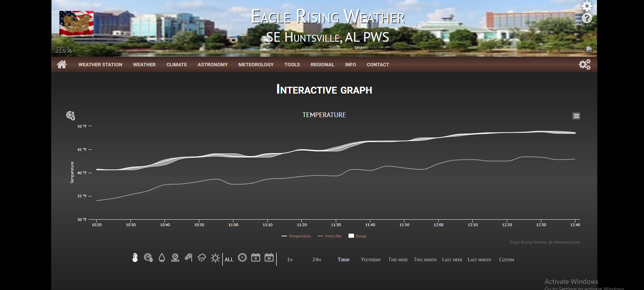Select the rain cloud icon

(x=202, y=258)
